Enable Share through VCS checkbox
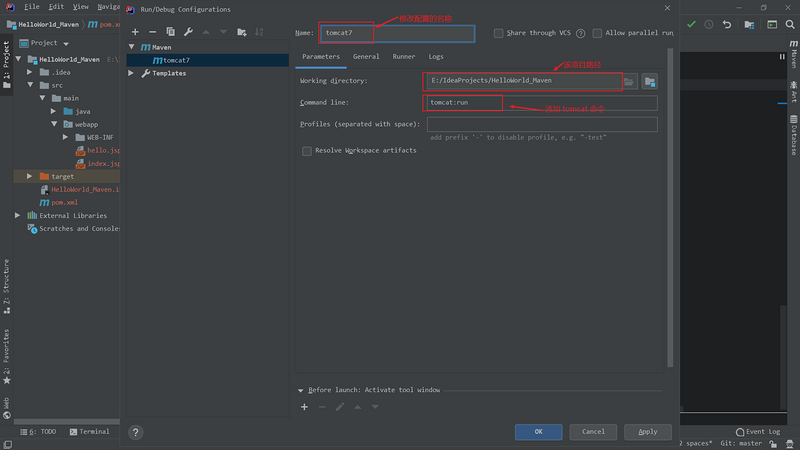The width and height of the screenshot is (800, 450). (499, 33)
